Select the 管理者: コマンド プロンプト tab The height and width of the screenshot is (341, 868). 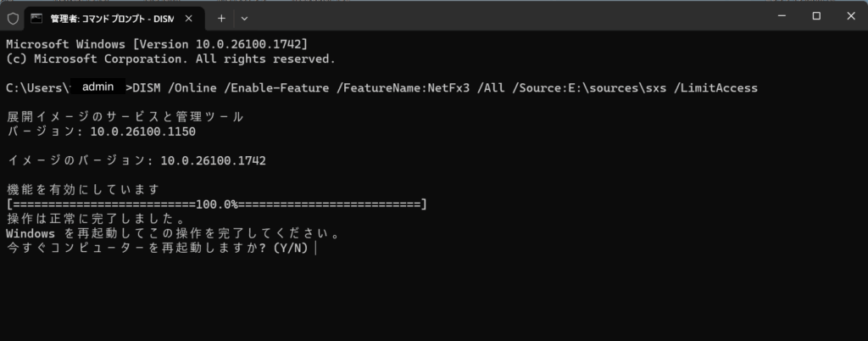click(110, 17)
